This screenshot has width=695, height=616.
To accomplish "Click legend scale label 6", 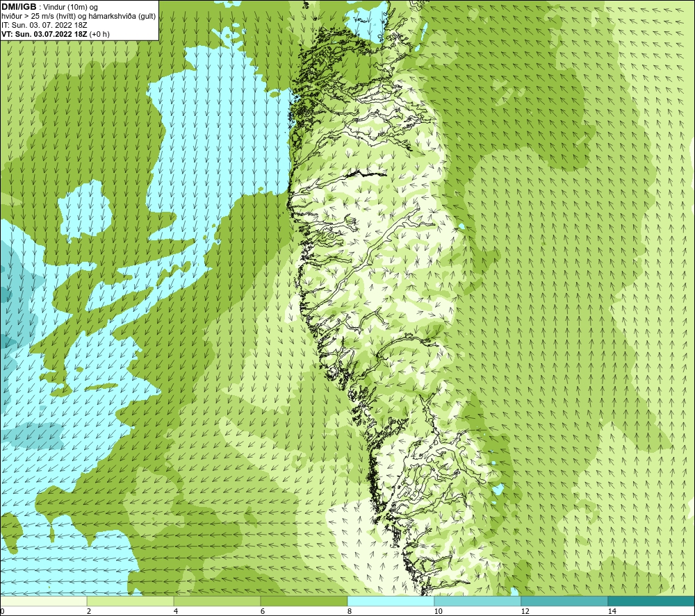I will (263, 612).
